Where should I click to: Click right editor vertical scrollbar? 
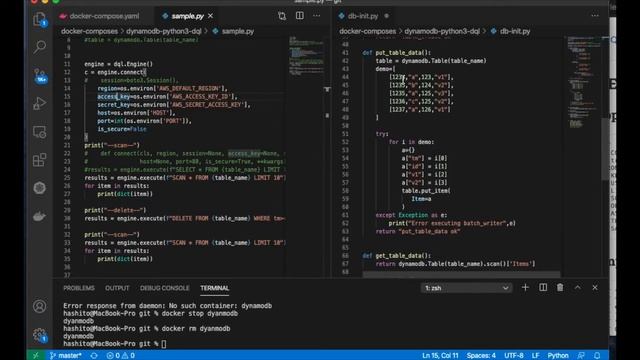pyautogui.click(x=605, y=149)
